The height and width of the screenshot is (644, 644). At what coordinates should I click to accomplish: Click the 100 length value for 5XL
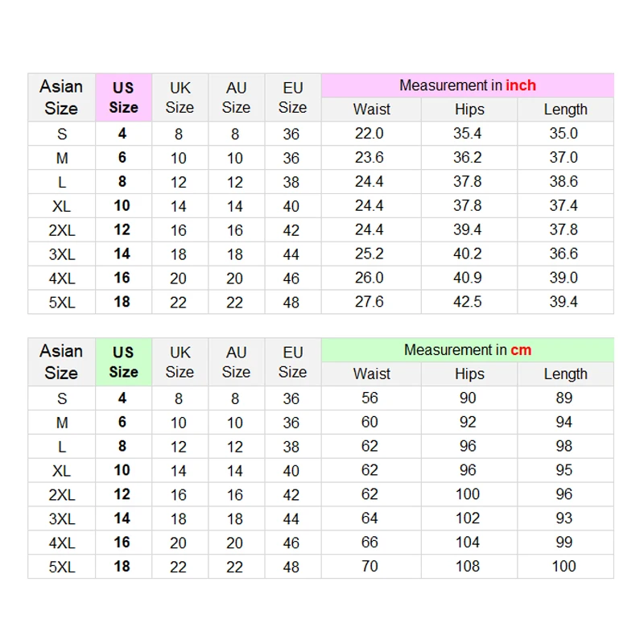point(566,567)
